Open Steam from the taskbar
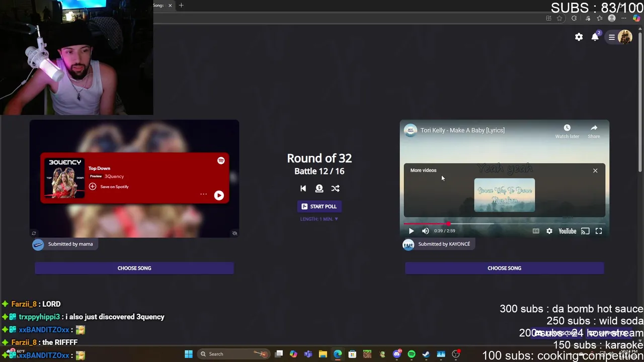 (426, 354)
